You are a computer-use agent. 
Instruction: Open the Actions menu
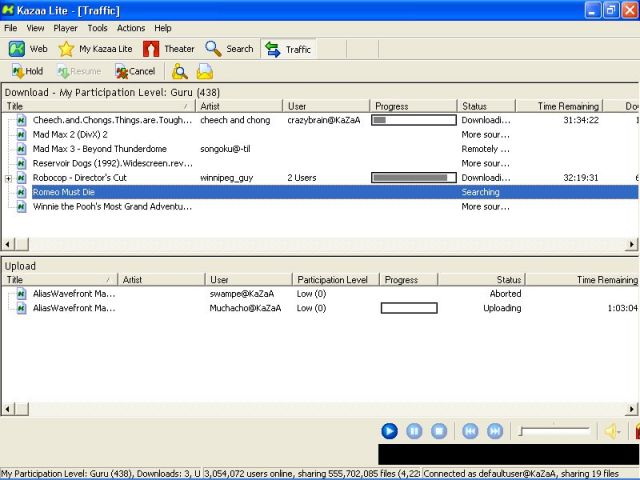tap(131, 28)
